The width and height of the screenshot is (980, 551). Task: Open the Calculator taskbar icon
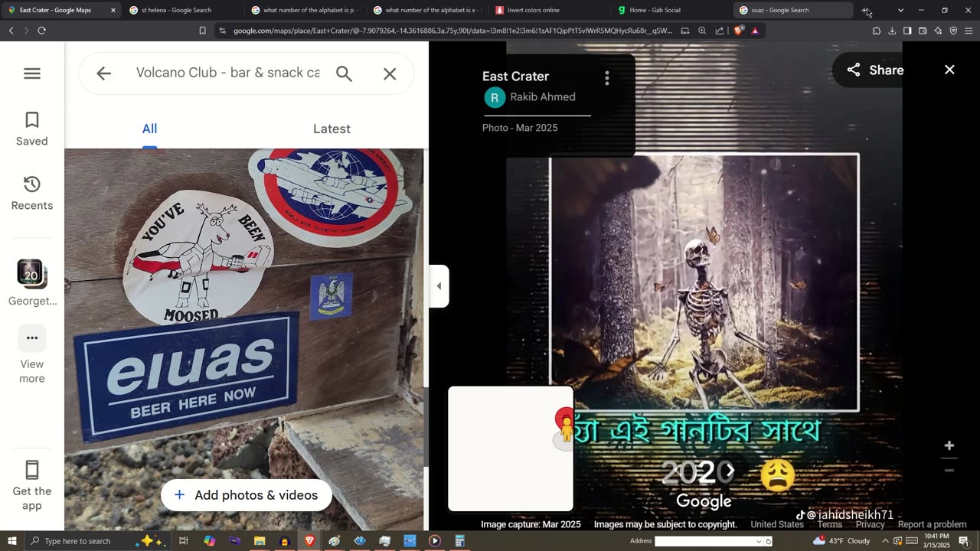point(459,541)
